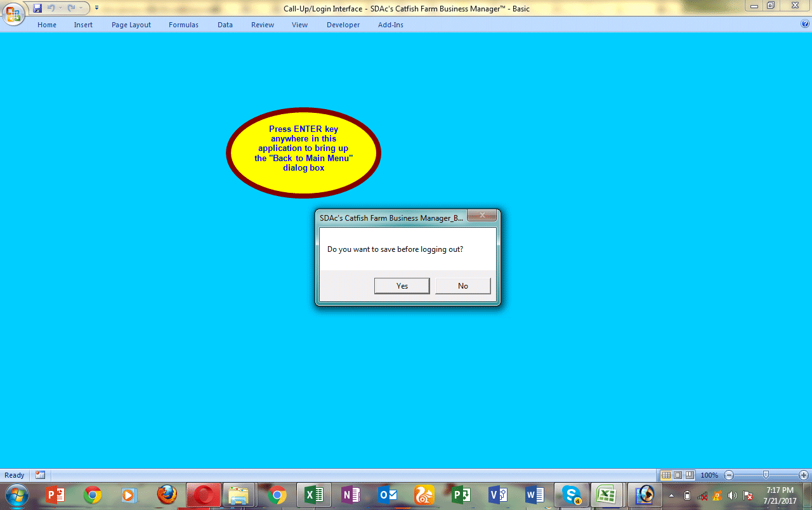This screenshot has width=812, height=510.
Task: Click the active Excel 2007 taskbar button
Action: pyautogui.click(x=608, y=495)
